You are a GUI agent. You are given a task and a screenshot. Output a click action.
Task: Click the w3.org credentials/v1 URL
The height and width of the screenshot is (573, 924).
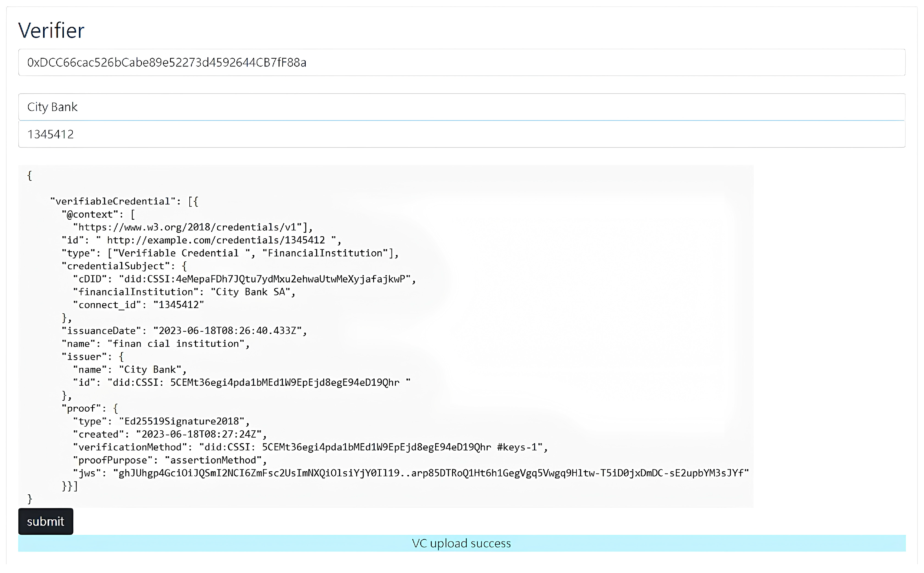point(193,228)
